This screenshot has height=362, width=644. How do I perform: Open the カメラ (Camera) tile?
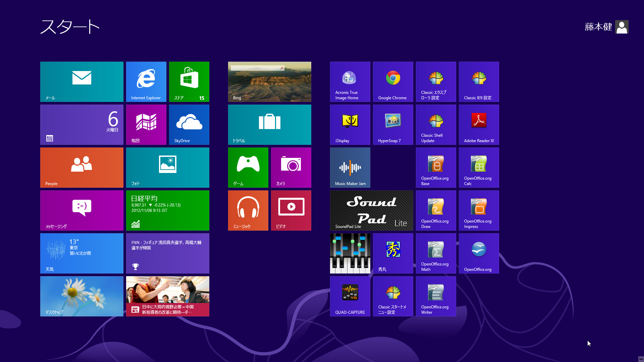[x=291, y=168]
